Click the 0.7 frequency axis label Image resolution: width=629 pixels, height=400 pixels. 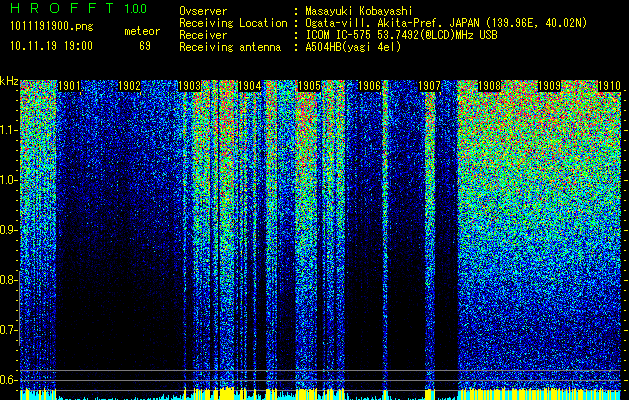[7, 330]
